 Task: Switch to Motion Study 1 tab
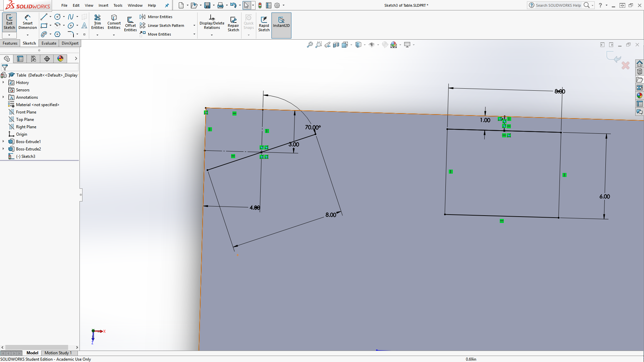58,353
